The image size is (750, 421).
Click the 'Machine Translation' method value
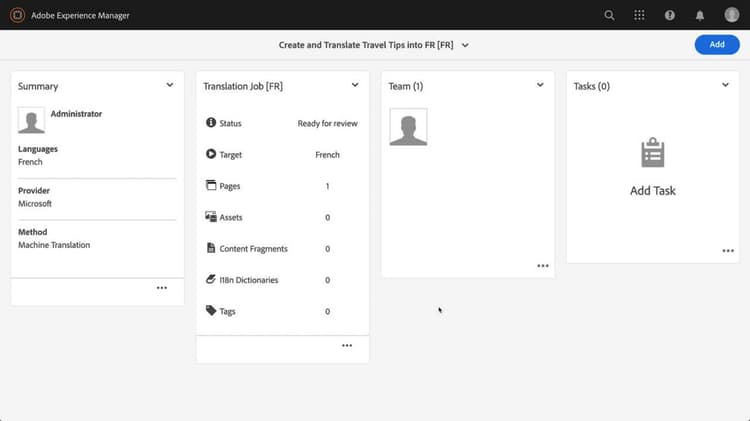pos(54,245)
